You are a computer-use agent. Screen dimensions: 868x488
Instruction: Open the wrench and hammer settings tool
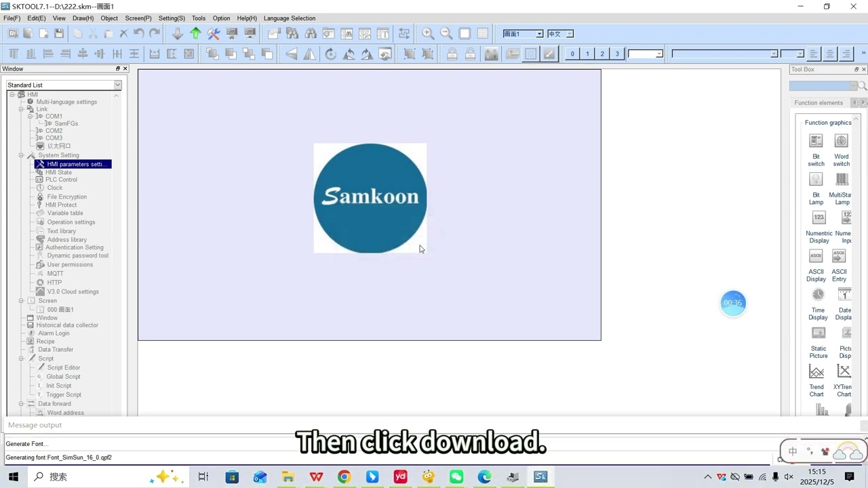[214, 33]
